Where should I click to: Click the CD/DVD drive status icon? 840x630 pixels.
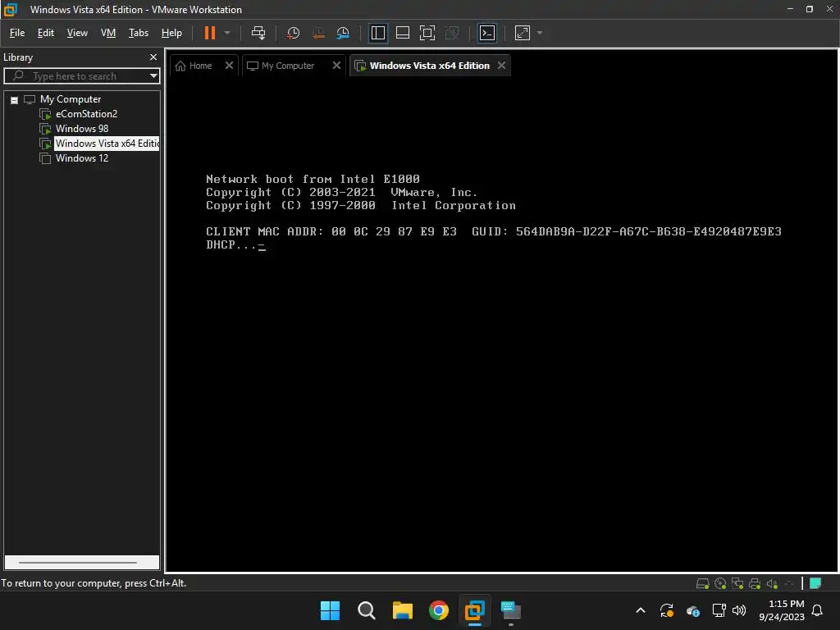coord(720,583)
